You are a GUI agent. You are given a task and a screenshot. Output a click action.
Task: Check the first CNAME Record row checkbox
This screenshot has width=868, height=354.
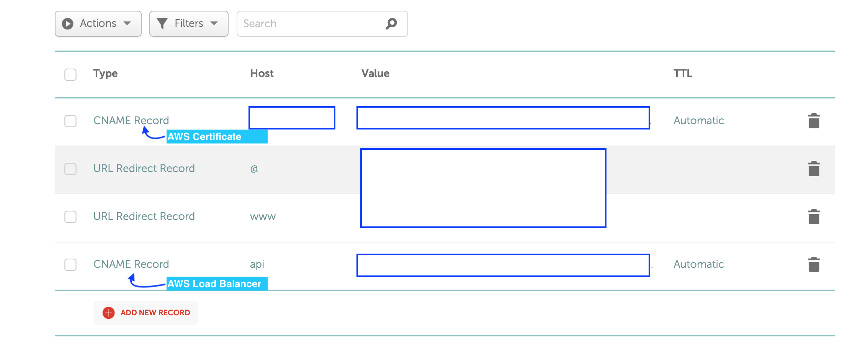[70, 121]
